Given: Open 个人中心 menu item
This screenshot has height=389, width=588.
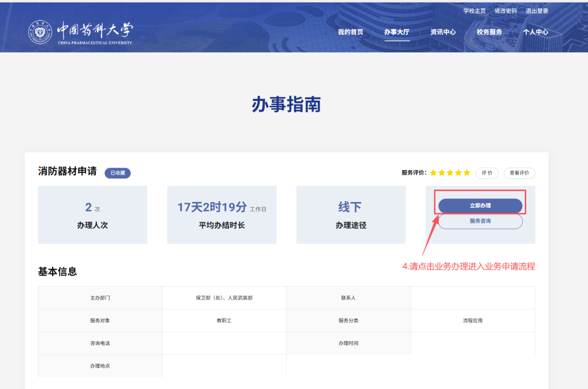Looking at the screenshot, I should (536, 32).
